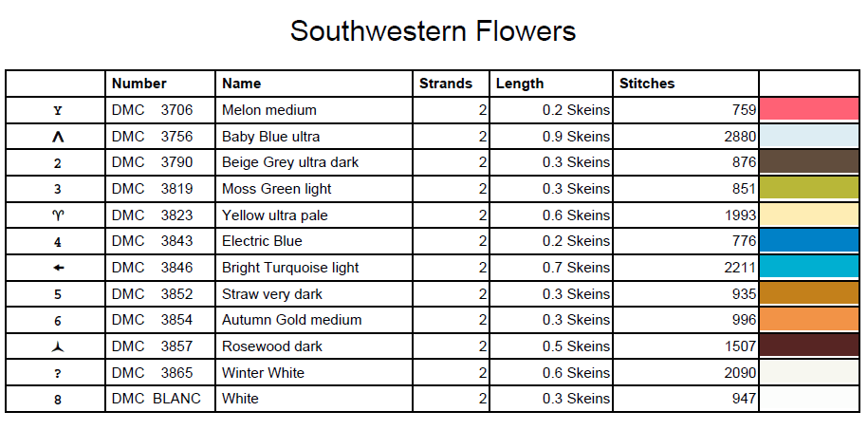Click the Melon medium pink color swatch
Image resolution: width=868 pixels, height=430 pixels.
pos(809,109)
